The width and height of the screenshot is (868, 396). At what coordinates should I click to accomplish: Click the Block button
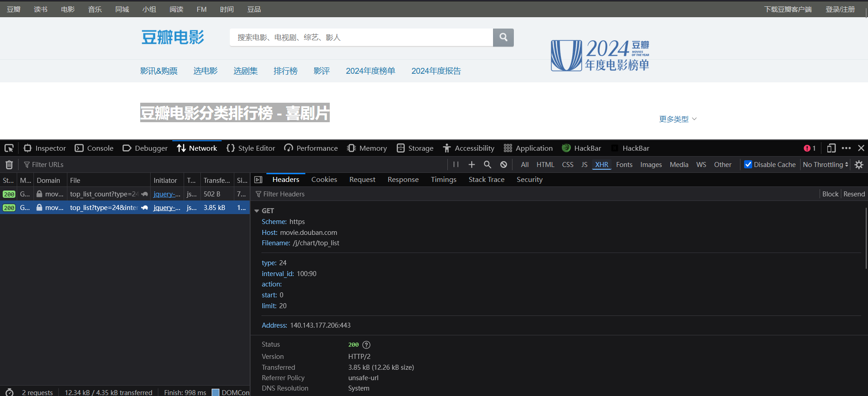pos(830,194)
